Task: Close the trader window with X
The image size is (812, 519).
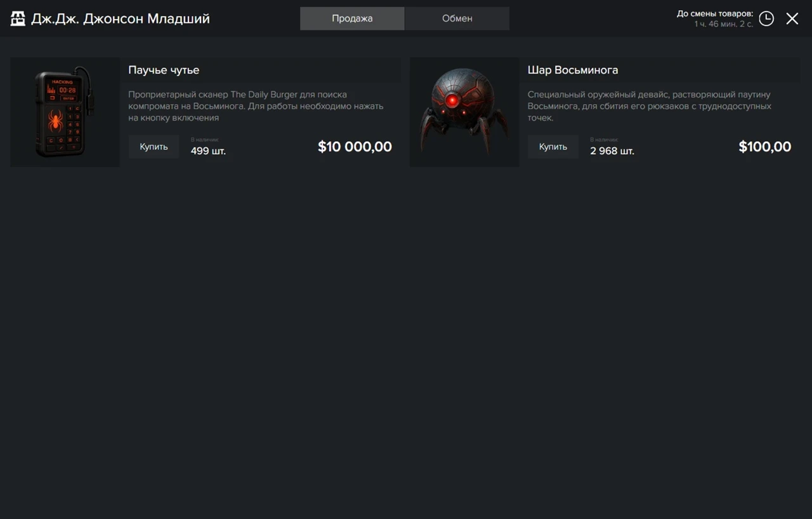Action: click(792, 18)
